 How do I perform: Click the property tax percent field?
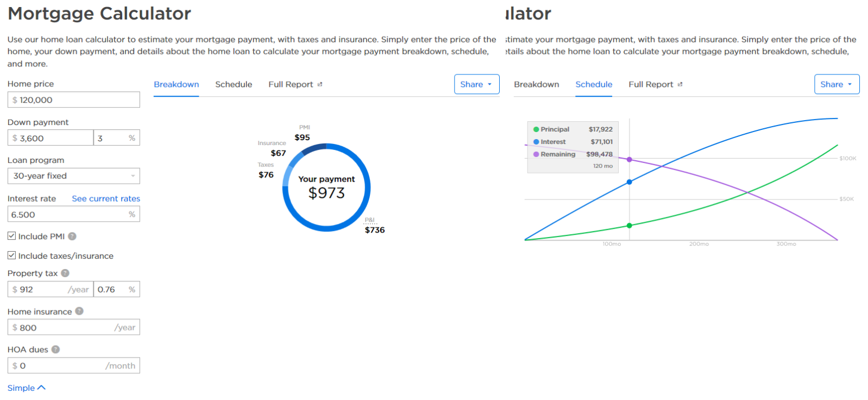coord(117,290)
